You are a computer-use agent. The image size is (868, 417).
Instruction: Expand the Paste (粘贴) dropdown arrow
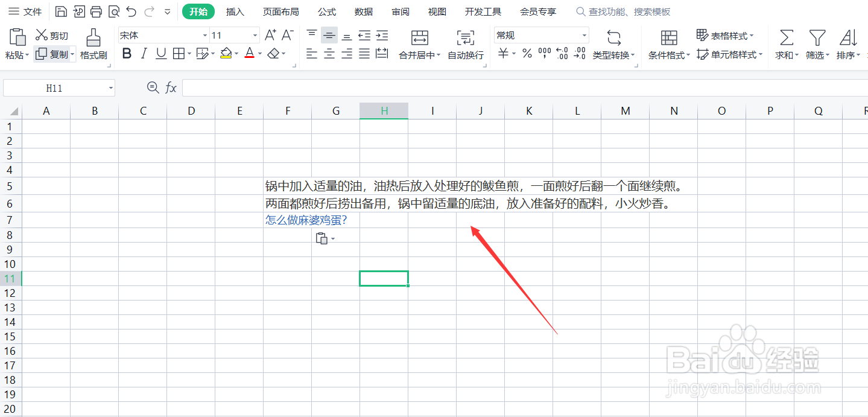27,55
